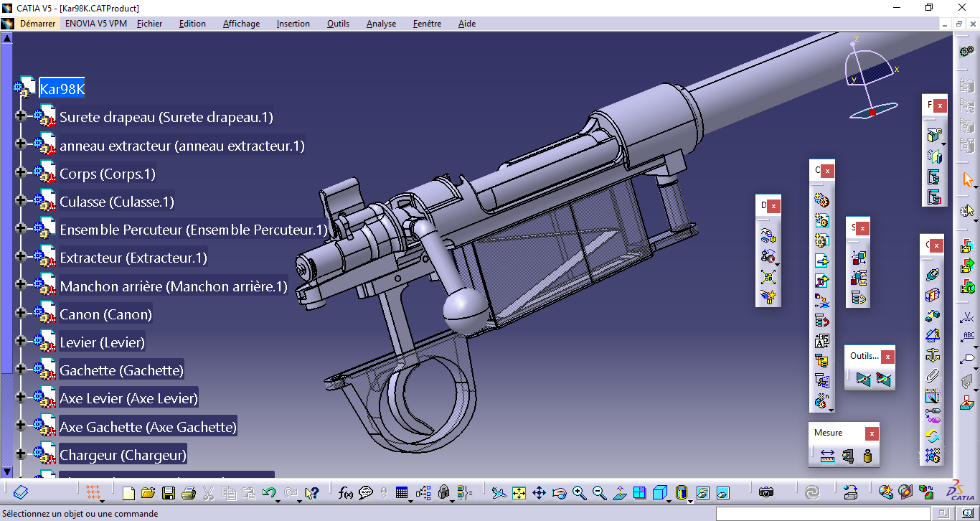Add an Offset constraint
Screen dimensions: 980x521
[933, 315]
